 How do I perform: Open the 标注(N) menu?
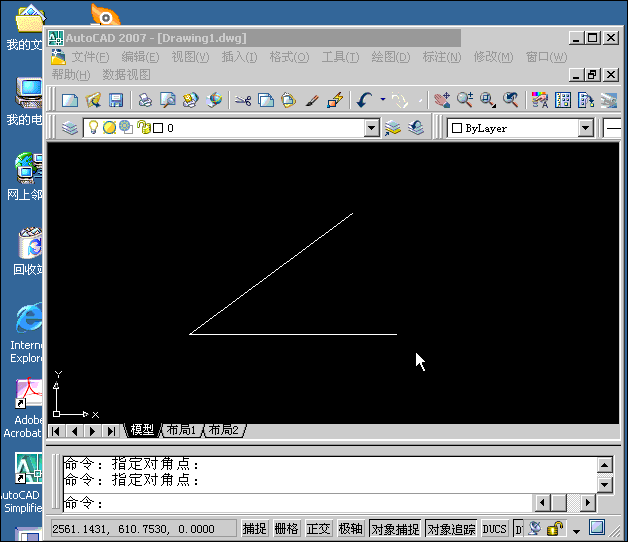coord(442,57)
